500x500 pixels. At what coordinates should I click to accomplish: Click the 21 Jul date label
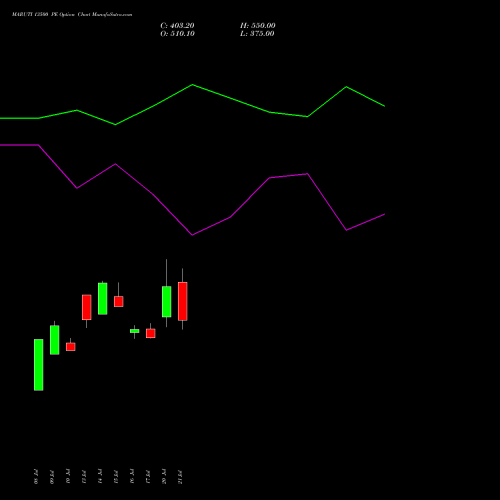pos(180,477)
